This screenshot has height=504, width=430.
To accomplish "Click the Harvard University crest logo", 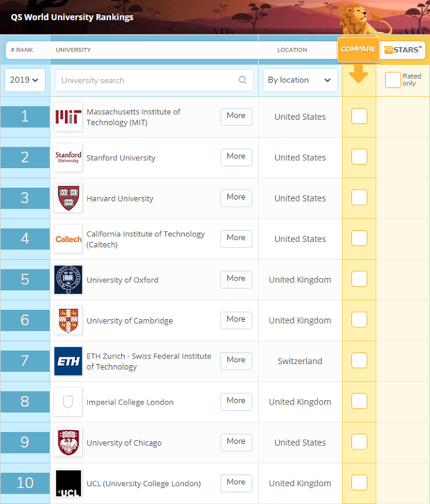I will pos(68,198).
